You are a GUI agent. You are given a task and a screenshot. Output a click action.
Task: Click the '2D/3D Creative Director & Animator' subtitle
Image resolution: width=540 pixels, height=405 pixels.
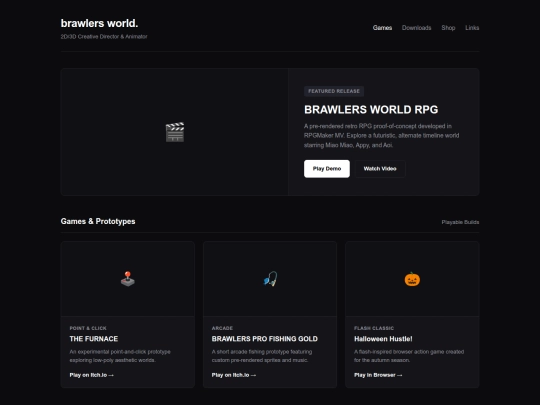pos(104,37)
